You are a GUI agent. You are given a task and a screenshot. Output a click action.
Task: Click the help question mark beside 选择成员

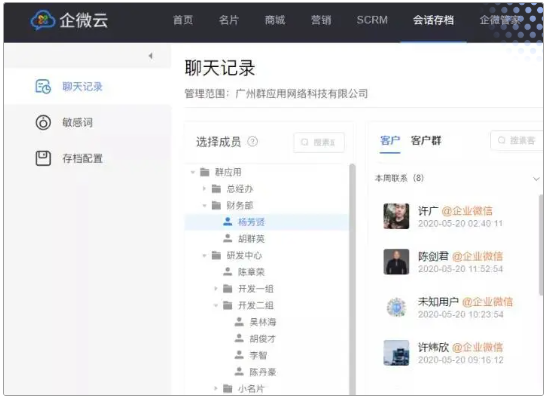252,142
